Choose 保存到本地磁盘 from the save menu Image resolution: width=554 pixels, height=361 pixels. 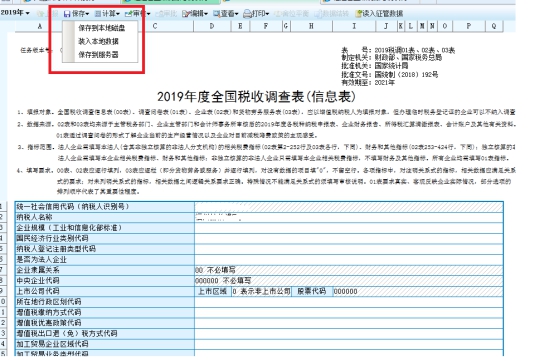pos(101,28)
